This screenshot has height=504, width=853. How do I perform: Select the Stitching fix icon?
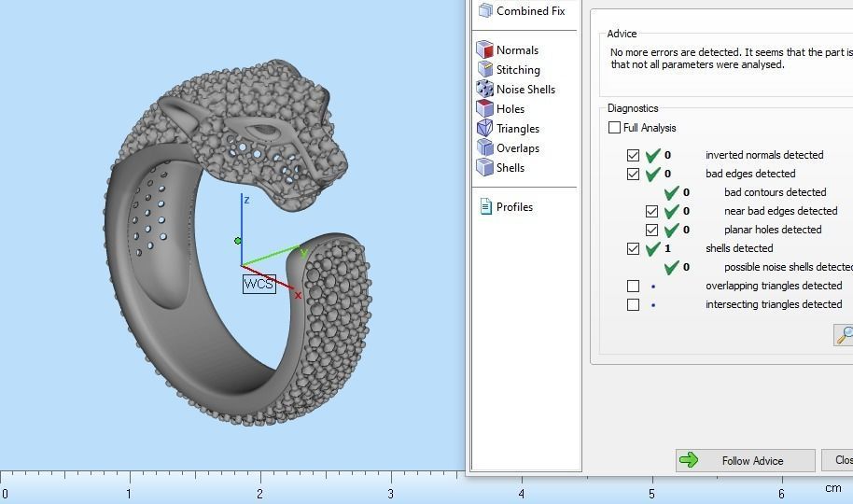[x=484, y=69]
